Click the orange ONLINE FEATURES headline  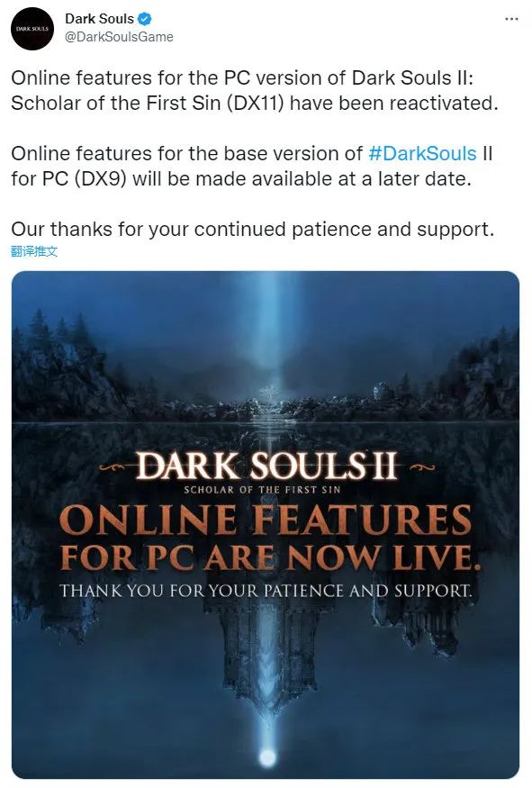[266, 521]
